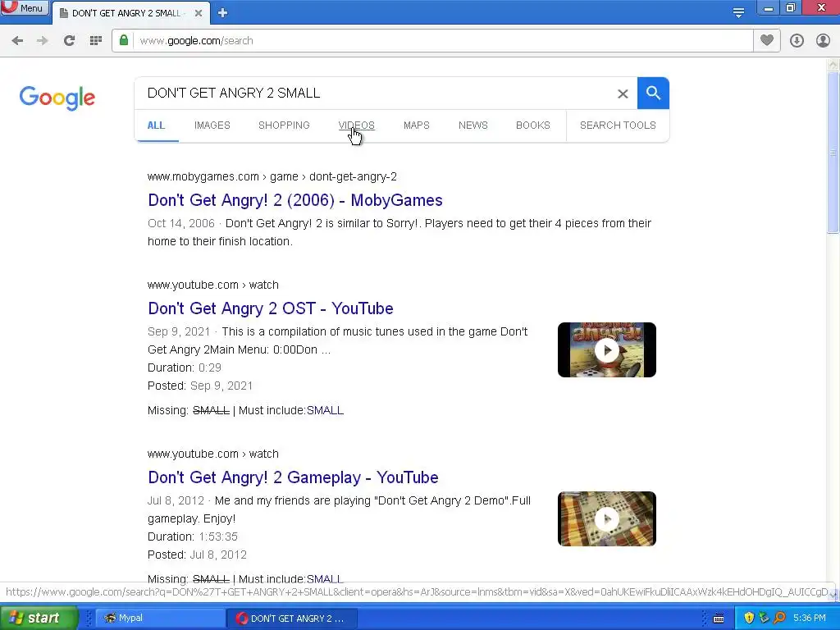Switch to the NEWS tab
The height and width of the screenshot is (630, 840).
(x=473, y=126)
